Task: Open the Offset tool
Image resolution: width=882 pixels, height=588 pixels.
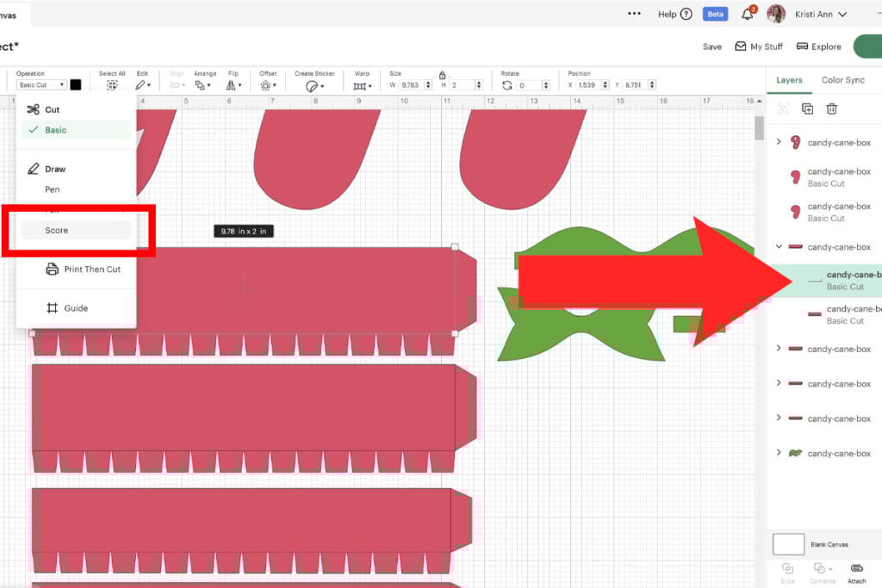Action: pyautogui.click(x=268, y=85)
